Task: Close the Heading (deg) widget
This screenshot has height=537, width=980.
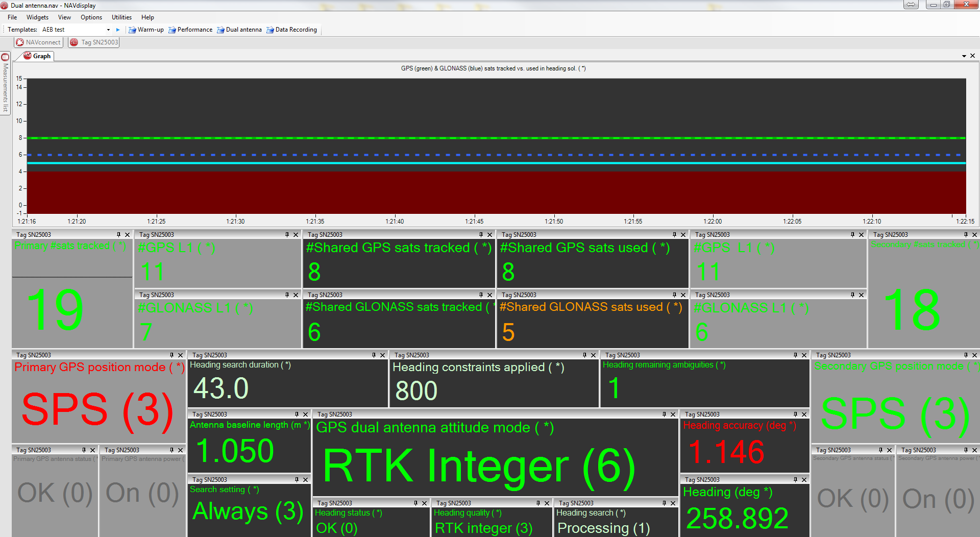Action: 804,480
